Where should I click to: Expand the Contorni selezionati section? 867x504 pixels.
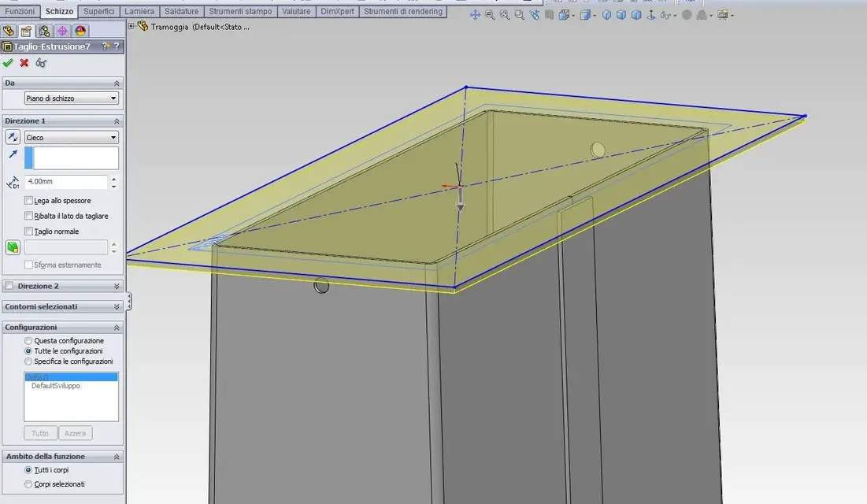(117, 306)
